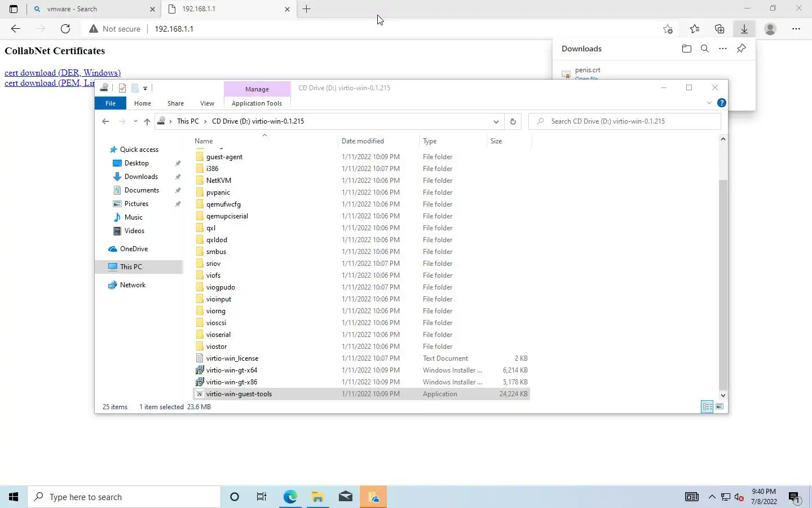Open the Action Center notifications icon
The image size is (812, 508).
tap(795, 497)
